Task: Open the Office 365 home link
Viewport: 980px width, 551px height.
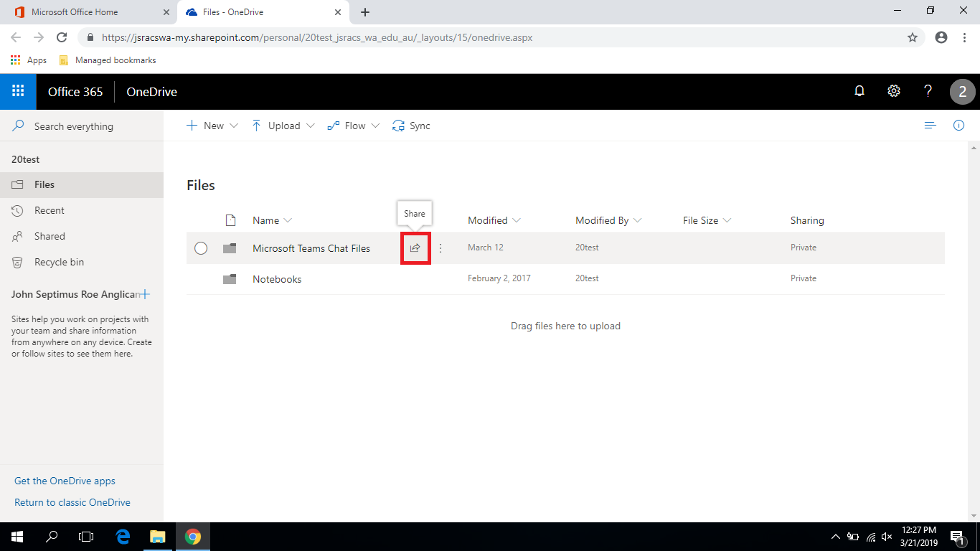Action: [75, 92]
